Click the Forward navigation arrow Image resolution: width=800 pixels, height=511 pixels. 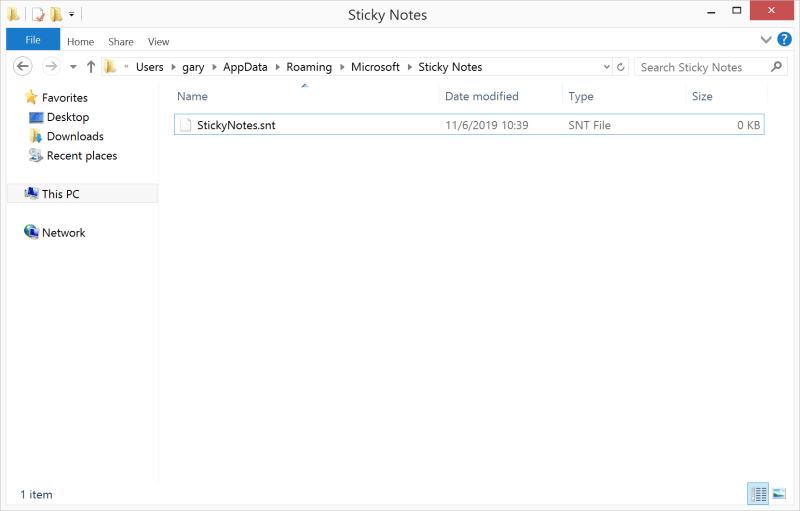pyautogui.click(x=51, y=66)
